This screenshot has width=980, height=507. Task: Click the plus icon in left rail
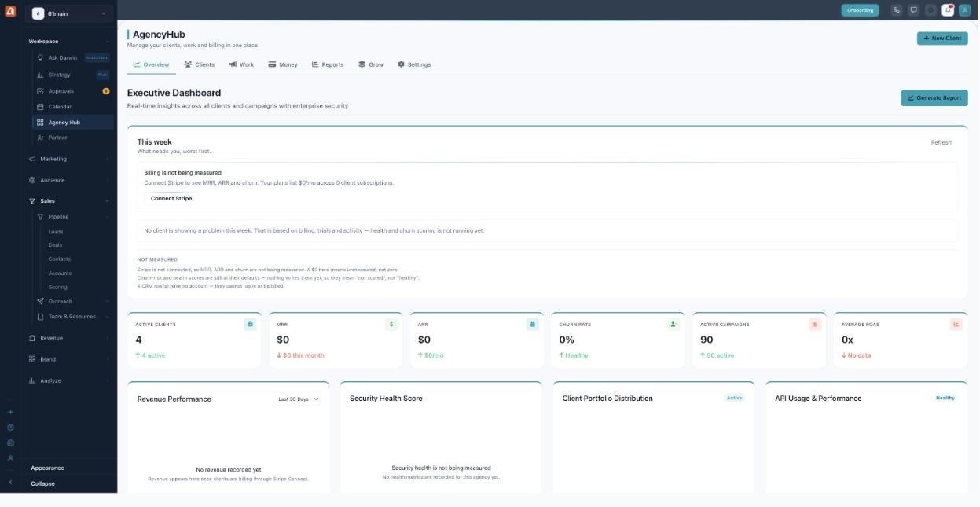[10, 412]
